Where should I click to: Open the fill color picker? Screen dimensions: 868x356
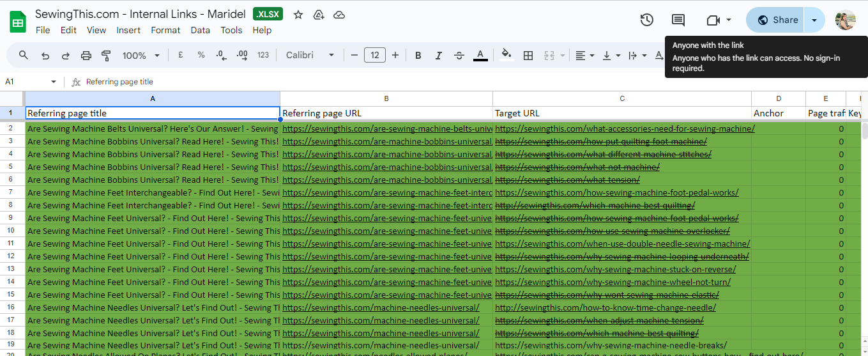point(506,56)
